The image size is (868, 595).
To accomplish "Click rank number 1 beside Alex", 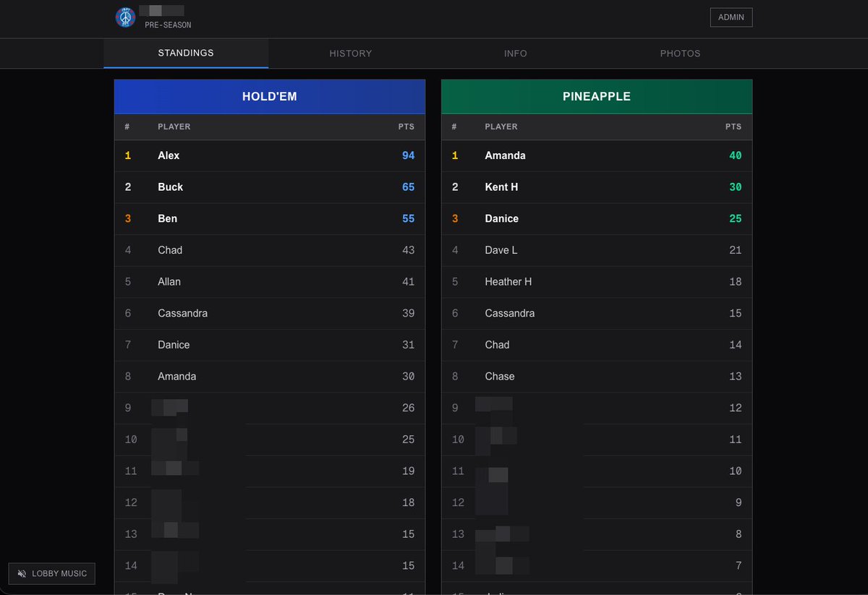I will [x=128, y=155].
